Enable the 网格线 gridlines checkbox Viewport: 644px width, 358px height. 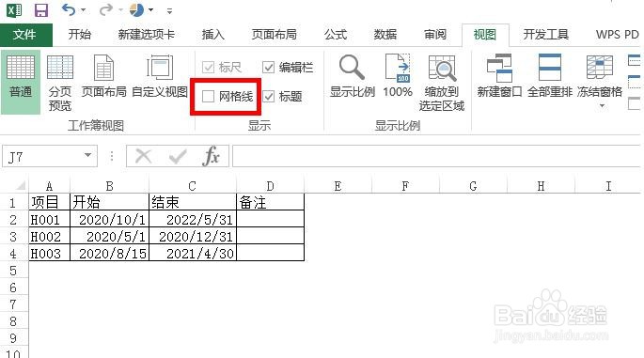[x=208, y=97]
